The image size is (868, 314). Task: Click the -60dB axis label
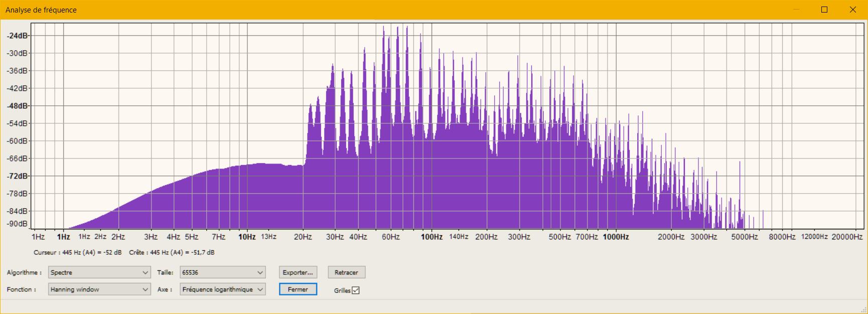click(18, 141)
